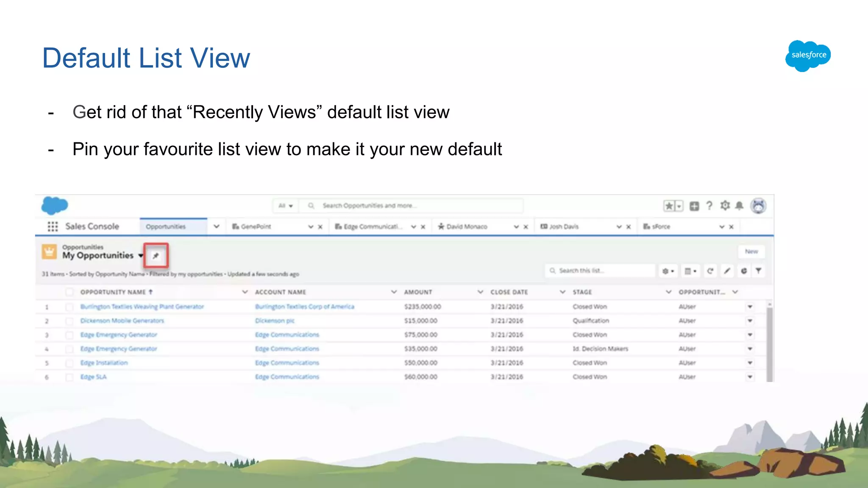Viewport: 868px width, 488px height.
Task: Open the Close Date column menu
Action: (562, 292)
